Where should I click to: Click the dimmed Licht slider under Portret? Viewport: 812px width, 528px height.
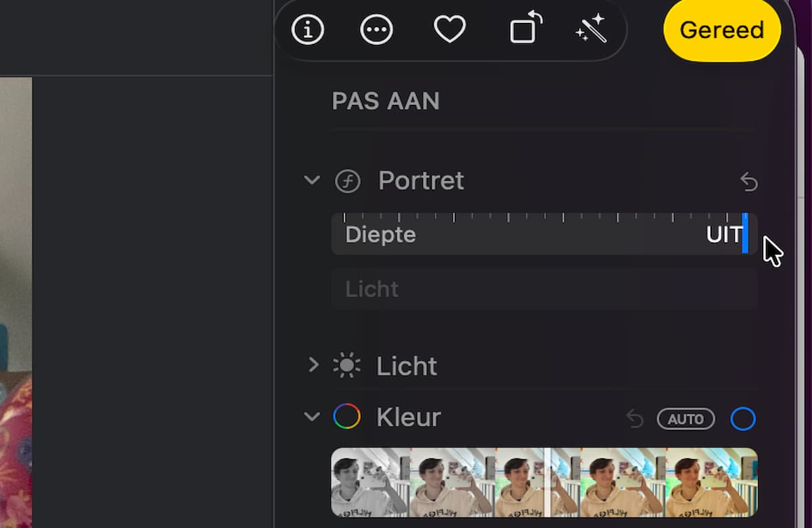coord(544,289)
